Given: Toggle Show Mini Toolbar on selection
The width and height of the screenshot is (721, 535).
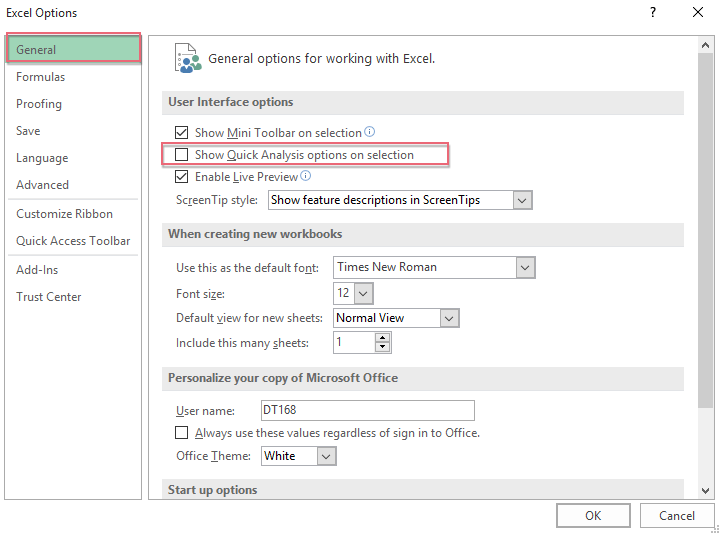Looking at the screenshot, I should [x=181, y=132].
